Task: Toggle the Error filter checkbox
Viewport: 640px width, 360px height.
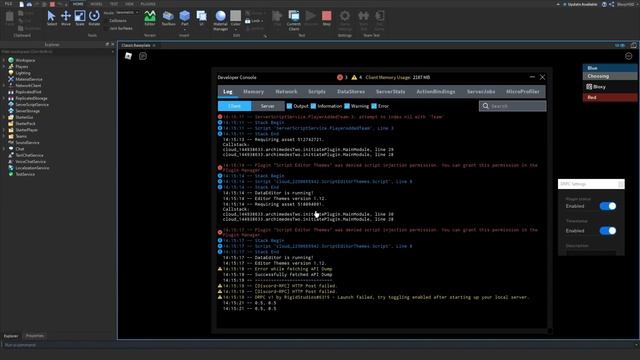Action: (374, 106)
